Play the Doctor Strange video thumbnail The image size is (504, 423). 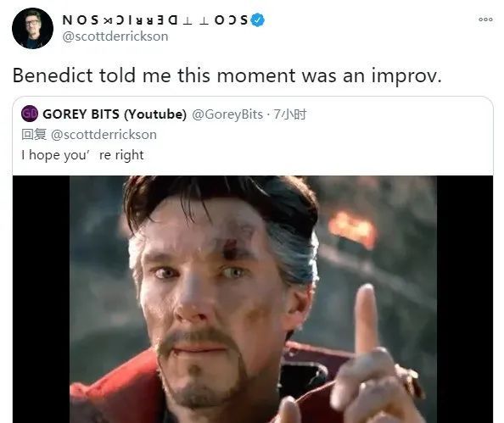[253, 299]
